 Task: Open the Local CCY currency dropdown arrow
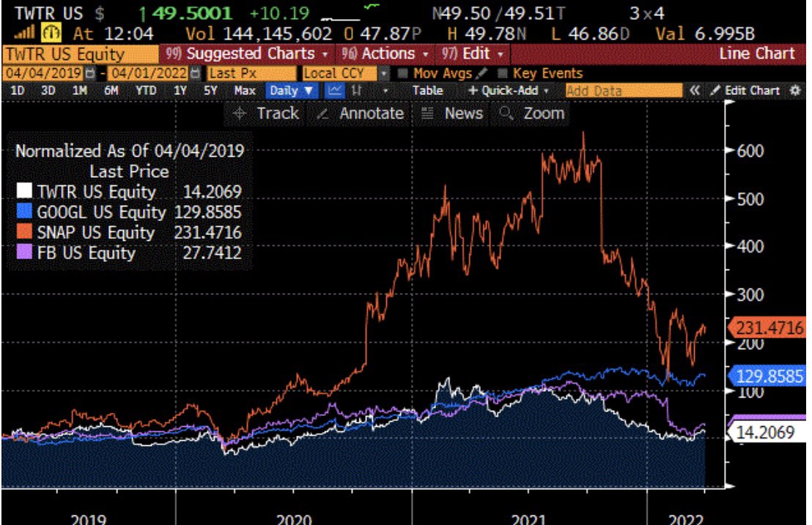[x=384, y=73]
